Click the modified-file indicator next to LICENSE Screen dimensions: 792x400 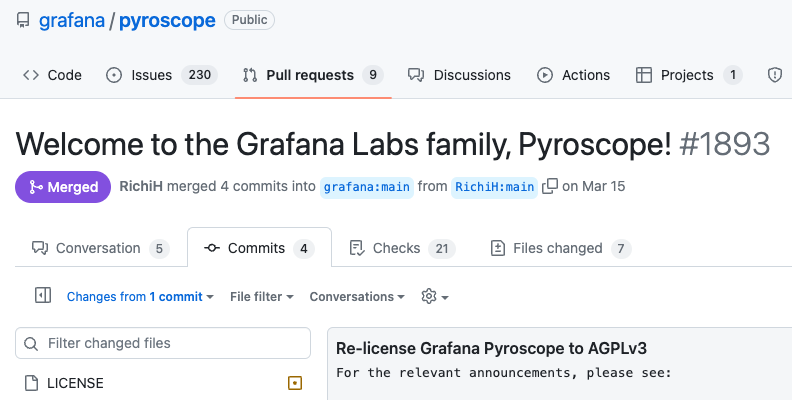click(x=295, y=383)
